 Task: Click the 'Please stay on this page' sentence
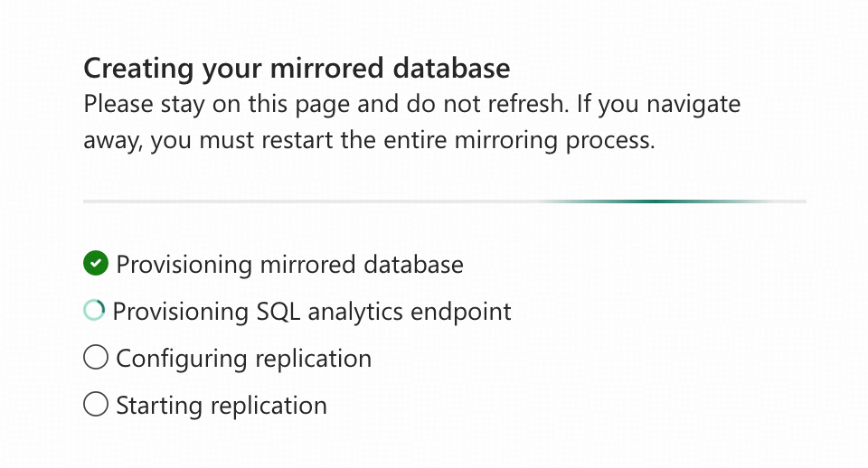[217, 104]
